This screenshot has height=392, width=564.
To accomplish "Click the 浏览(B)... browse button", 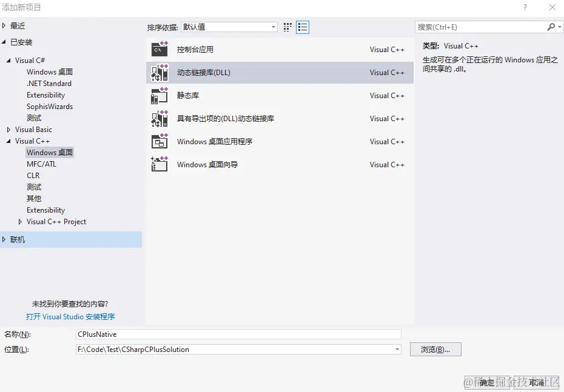I will click(x=435, y=349).
